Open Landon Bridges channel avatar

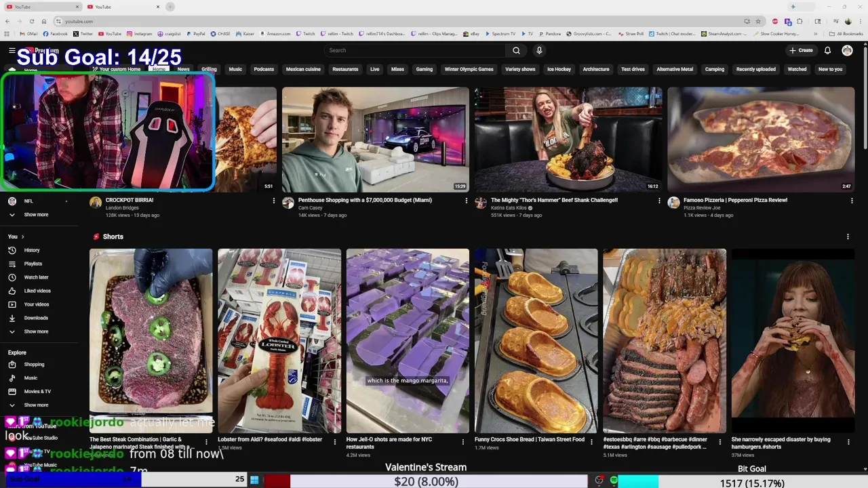96,203
